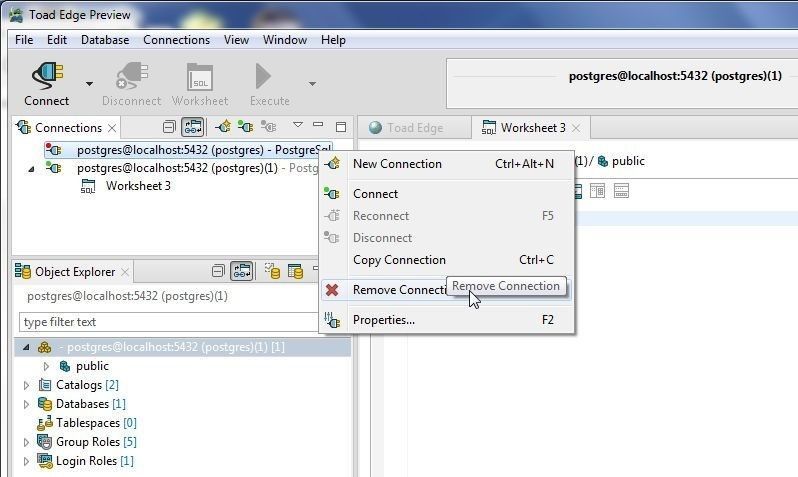Choose Connect from the context menu

(447, 194)
